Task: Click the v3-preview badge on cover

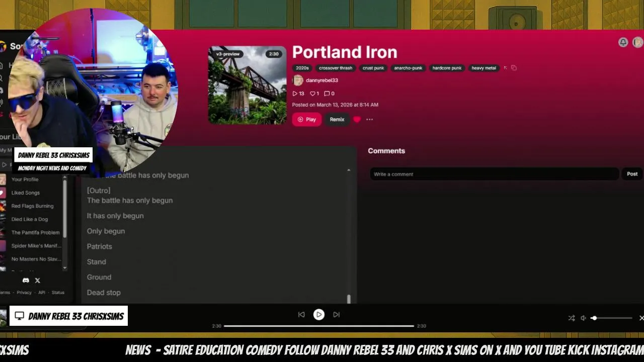Action: click(x=228, y=54)
